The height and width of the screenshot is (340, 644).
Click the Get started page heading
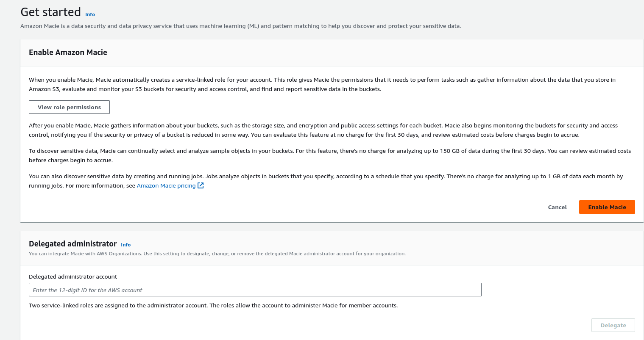(51, 12)
